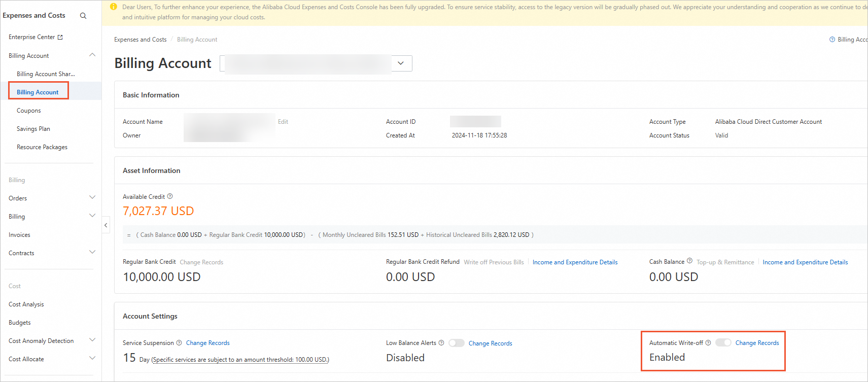Collapse the Billing Account sidebar group
The image size is (868, 382).
coord(92,55)
